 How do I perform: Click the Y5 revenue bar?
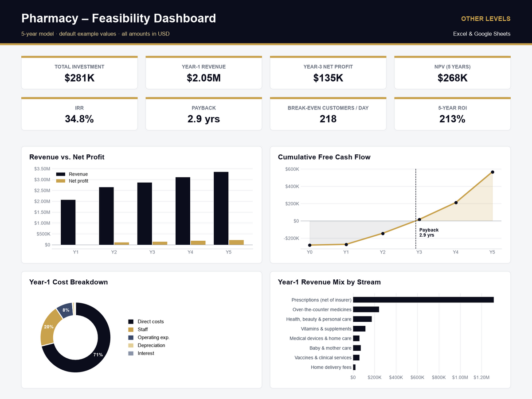click(221, 208)
